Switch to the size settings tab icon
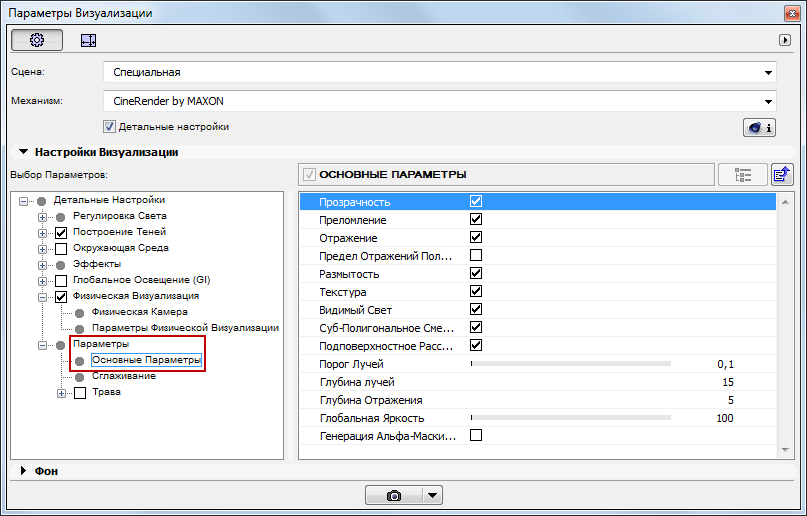This screenshot has height=516, width=807. (x=89, y=40)
